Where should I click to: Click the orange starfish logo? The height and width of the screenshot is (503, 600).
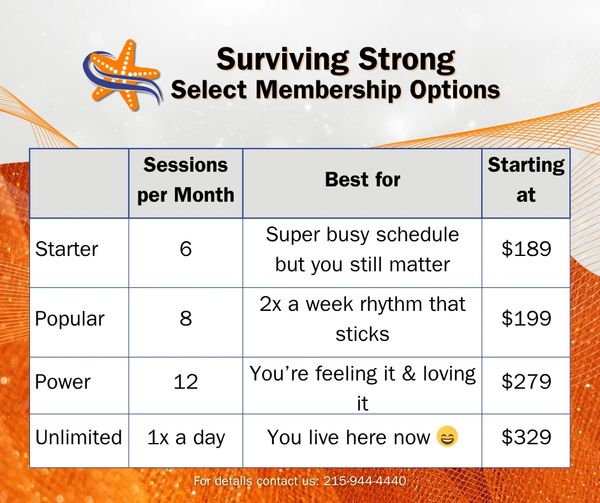pos(122,72)
